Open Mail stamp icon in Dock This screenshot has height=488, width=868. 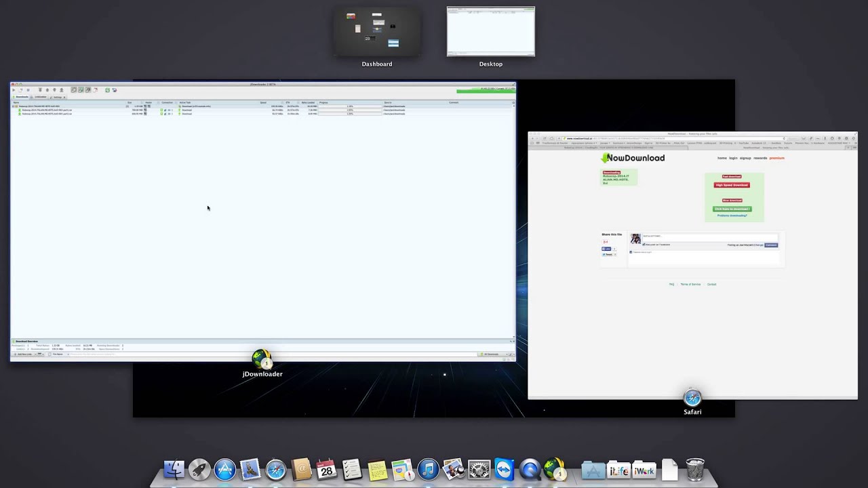[x=250, y=469]
